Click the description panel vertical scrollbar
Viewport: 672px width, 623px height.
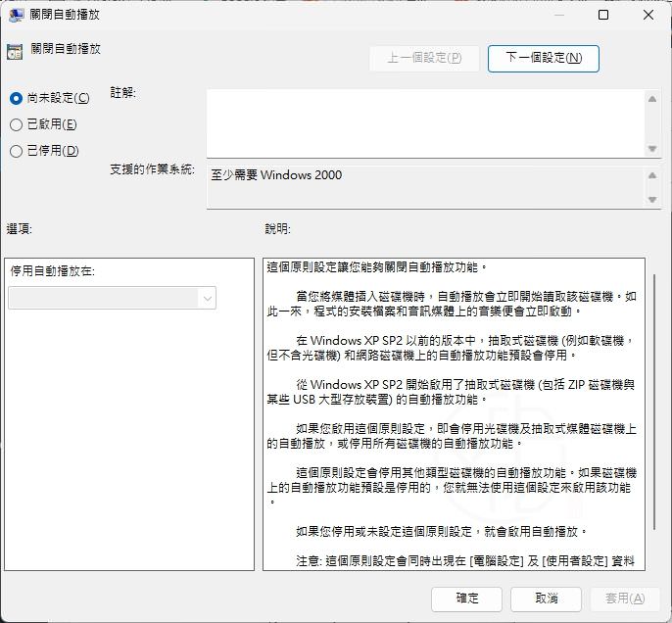654,402
